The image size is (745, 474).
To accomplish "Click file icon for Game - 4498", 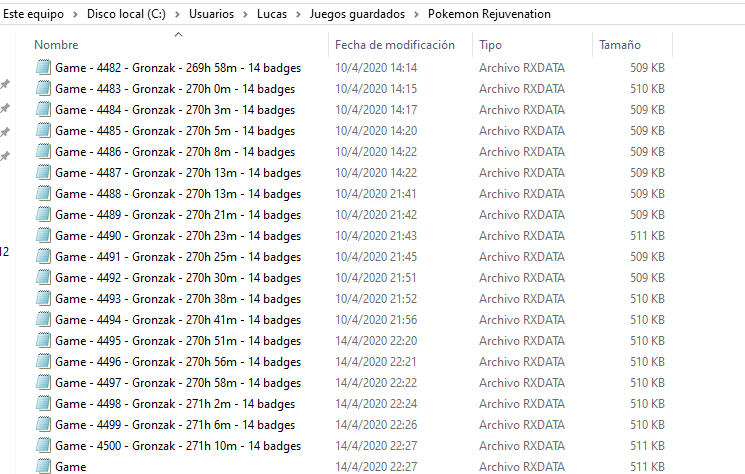I will tap(43, 403).
